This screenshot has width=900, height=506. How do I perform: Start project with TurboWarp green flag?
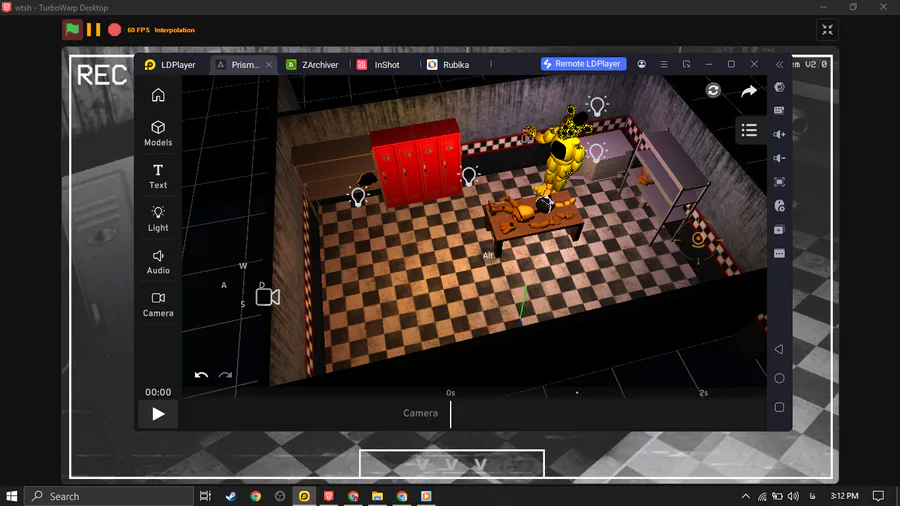tap(72, 29)
